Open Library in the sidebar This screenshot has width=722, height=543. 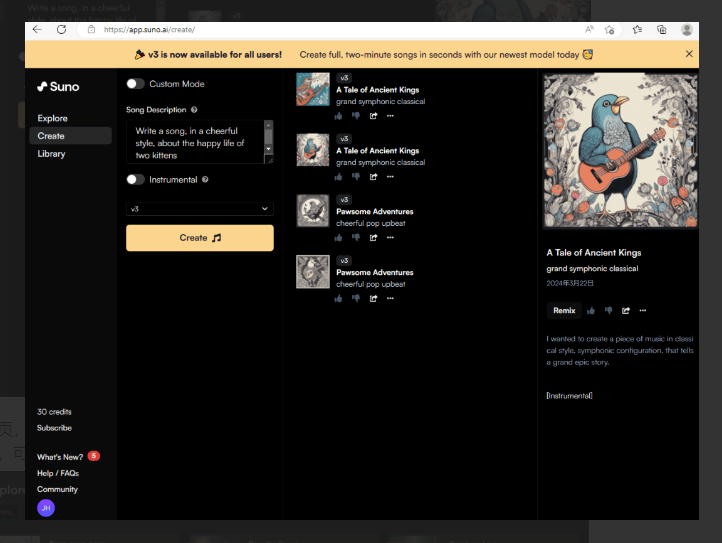(51, 154)
